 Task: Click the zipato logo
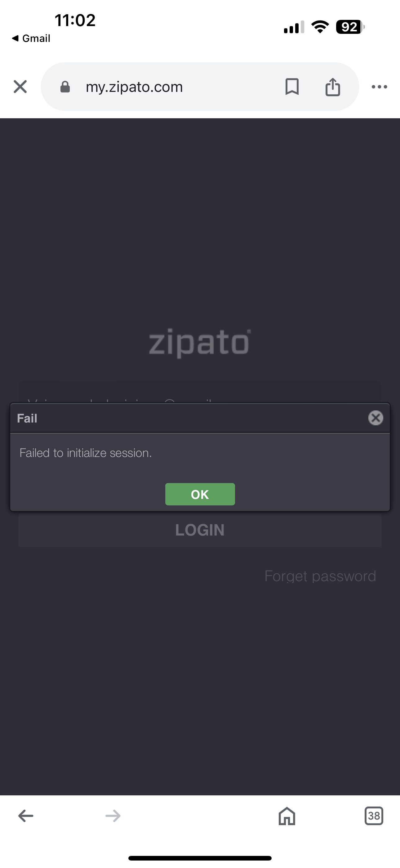[200, 342]
